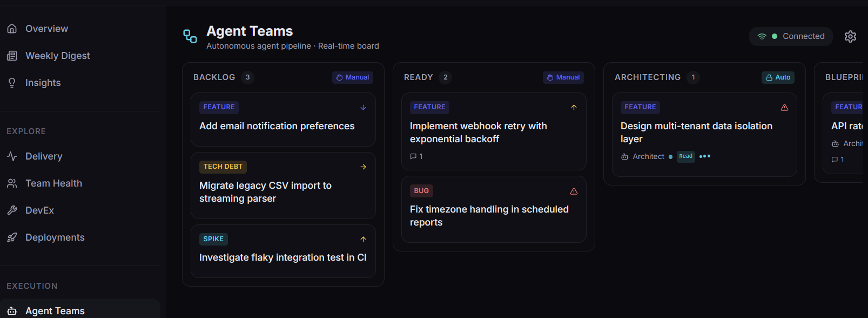The height and width of the screenshot is (318, 868).
Task: Toggle Ready column Manual mode badge
Action: tap(563, 77)
